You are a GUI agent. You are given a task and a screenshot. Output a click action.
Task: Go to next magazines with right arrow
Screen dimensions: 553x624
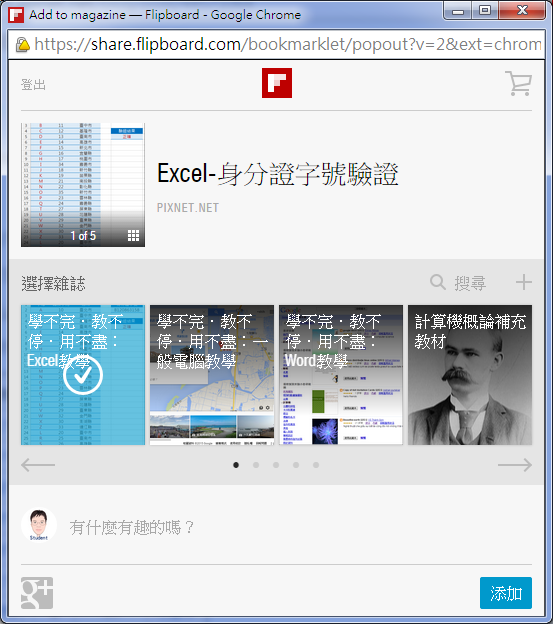pos(515,464)
